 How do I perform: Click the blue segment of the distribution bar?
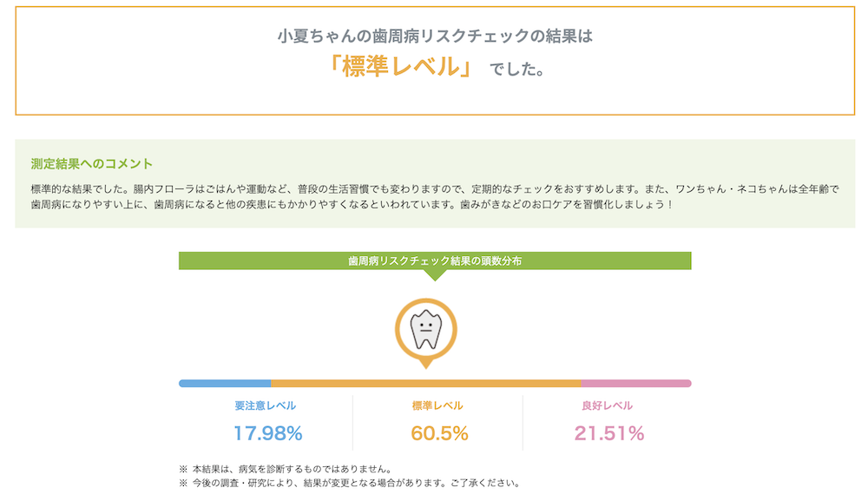coord(225,383)
